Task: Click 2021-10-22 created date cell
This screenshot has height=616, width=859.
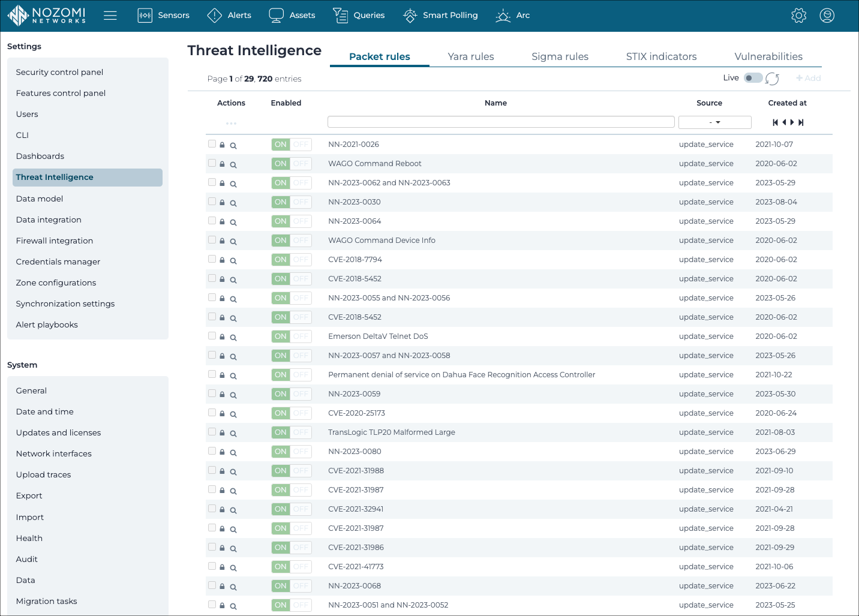Action: pos(774,375)
